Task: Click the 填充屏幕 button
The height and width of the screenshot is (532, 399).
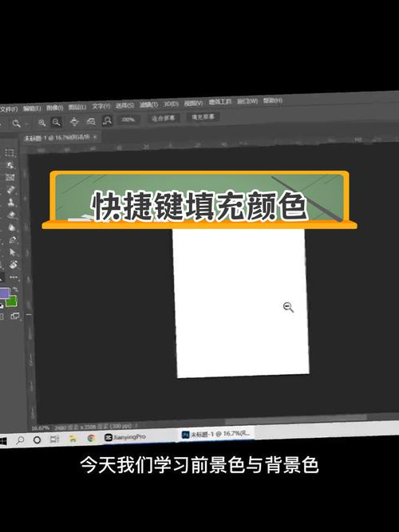Action: [203, 116]
